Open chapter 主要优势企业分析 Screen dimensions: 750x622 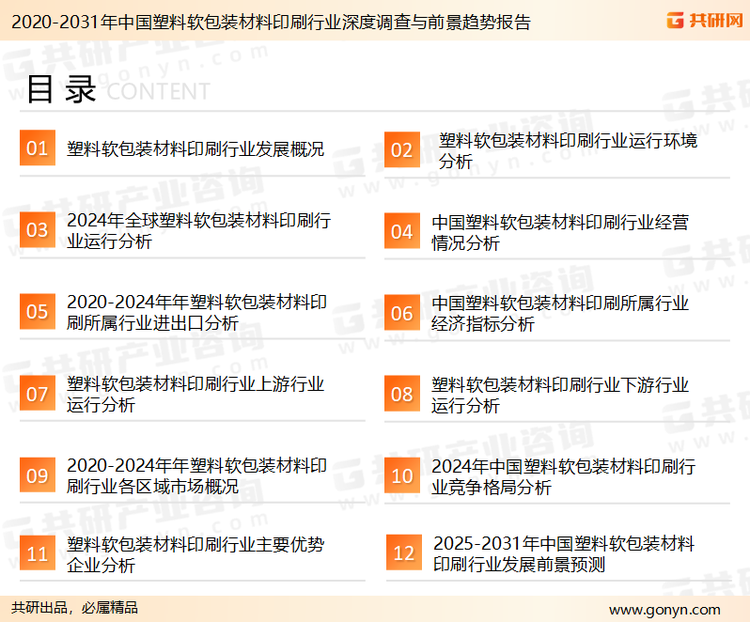196,555
